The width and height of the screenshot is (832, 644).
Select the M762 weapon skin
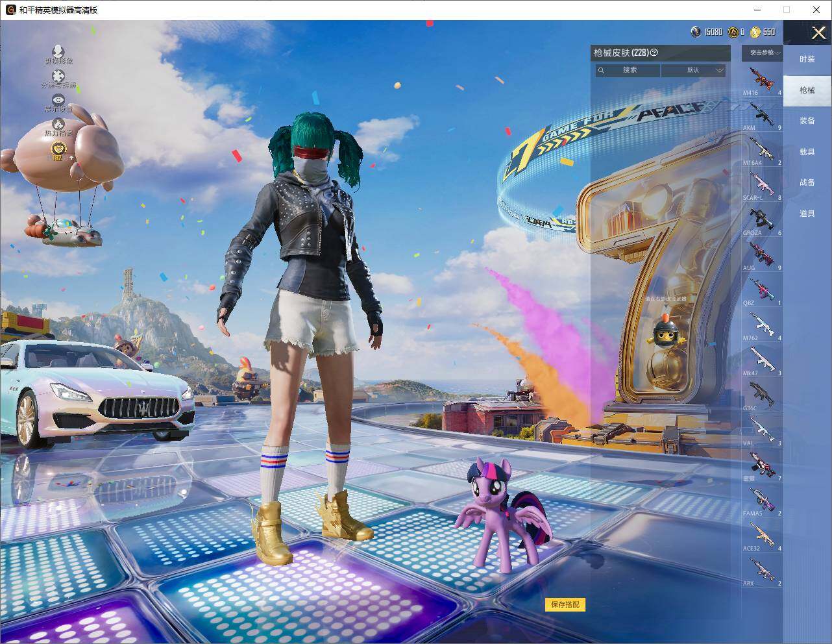click(763, 326)
